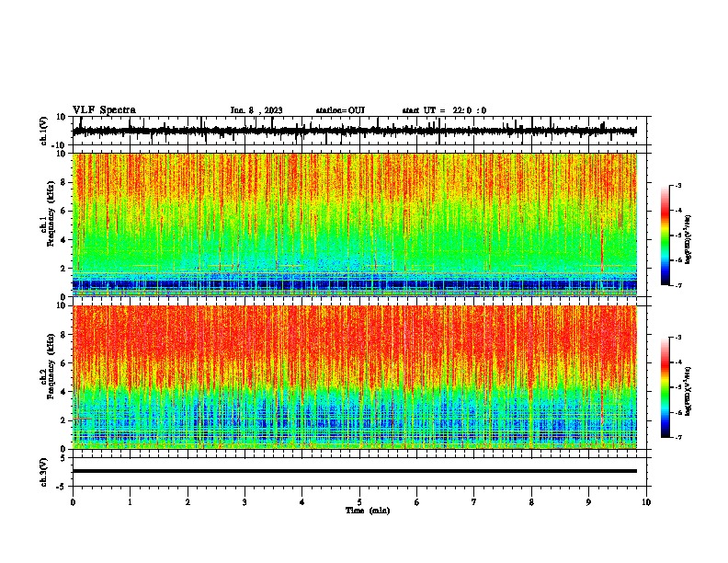Click the -7 label on ch.2 colorbar

(x=677, y=437)
